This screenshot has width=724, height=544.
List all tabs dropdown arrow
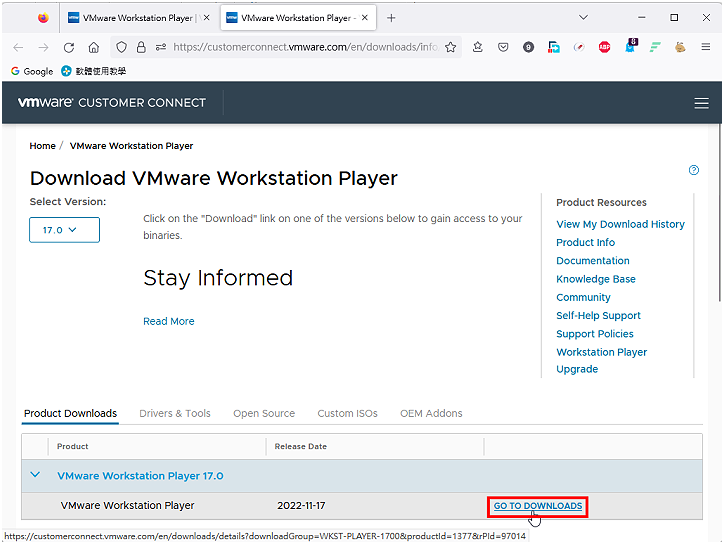pos(583,18)
